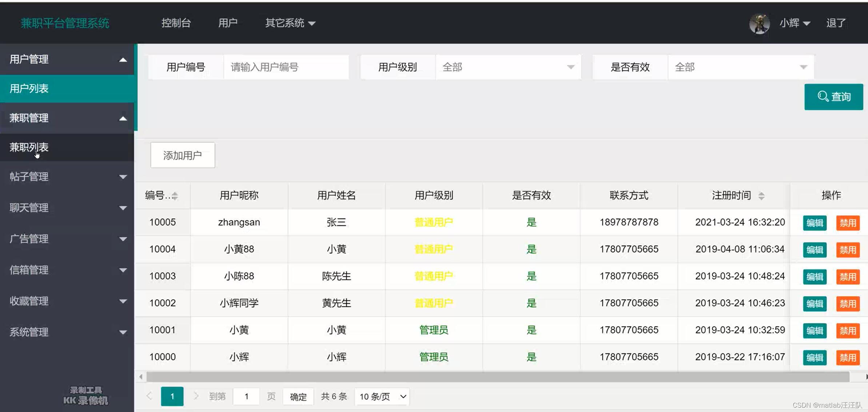This screenshot has width=868, height=412.
Task: Click the 用户昵称 column header
Action: pos(239,196)
